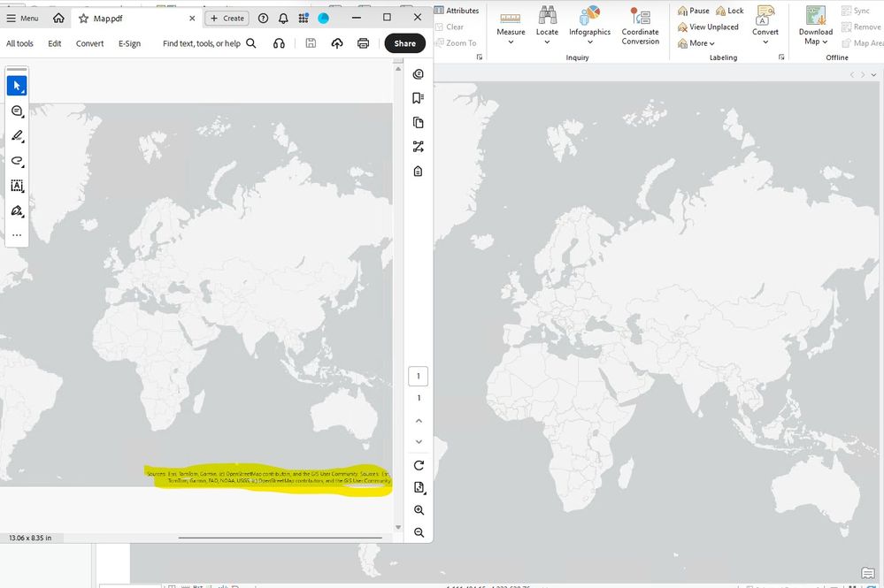Open account profile avatar
This screenshot has height=588, width=884.
tap(324, 18)
